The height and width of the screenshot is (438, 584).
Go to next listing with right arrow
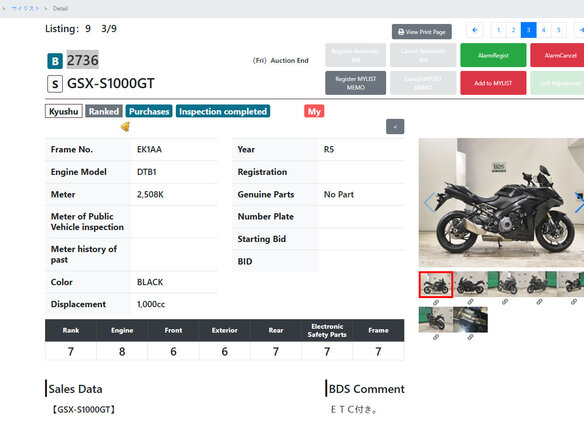pyautogui.click(x=580, y=30)
